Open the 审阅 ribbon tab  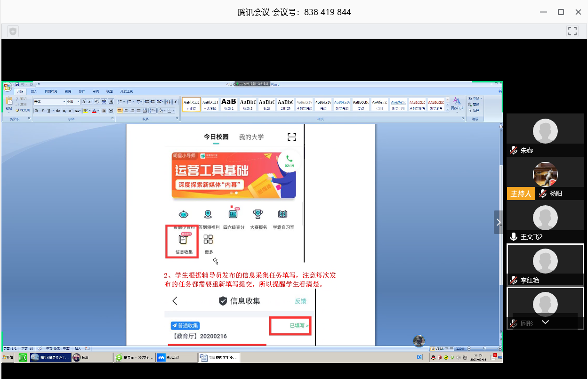(x=96, y=92)
